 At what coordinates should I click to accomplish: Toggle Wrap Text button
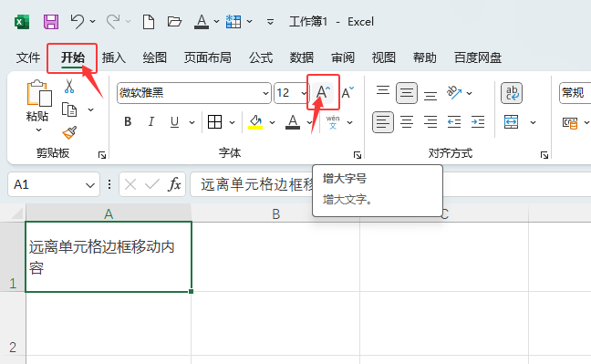pos(512,93)
